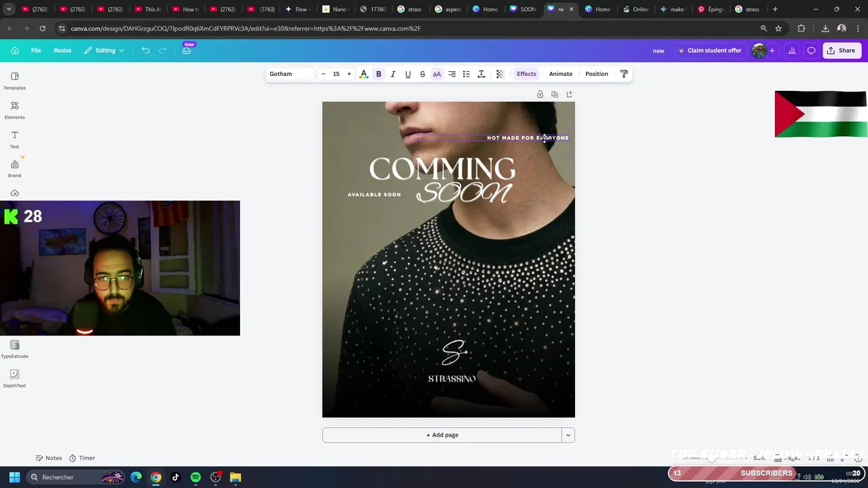Select the SOON script text
The height and width of the screenshot is (488, 868).
click(464, 193)
